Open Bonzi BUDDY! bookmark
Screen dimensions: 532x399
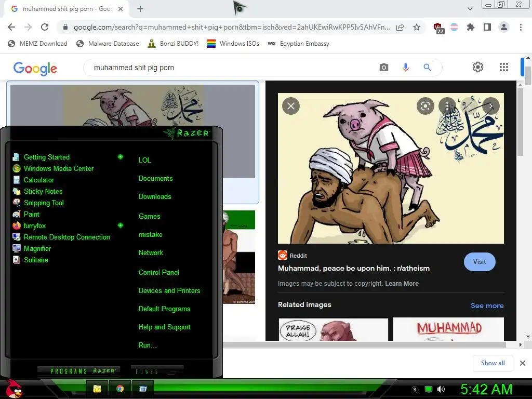pyautogui.click(x=173, y=44)
